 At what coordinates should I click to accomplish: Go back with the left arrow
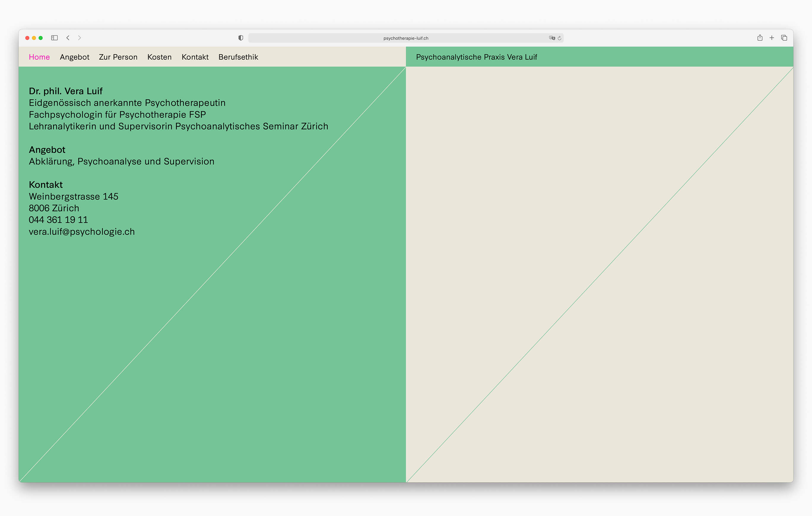pos(68,38)
